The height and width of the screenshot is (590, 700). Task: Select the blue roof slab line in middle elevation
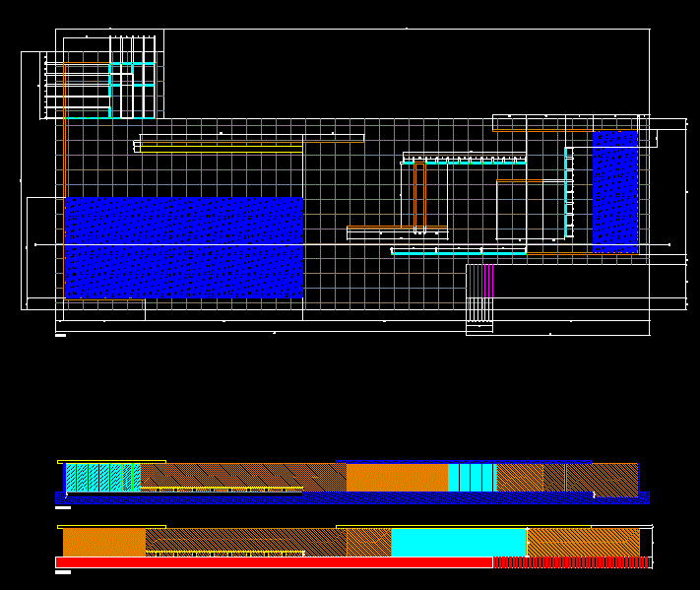pos(464,462)
